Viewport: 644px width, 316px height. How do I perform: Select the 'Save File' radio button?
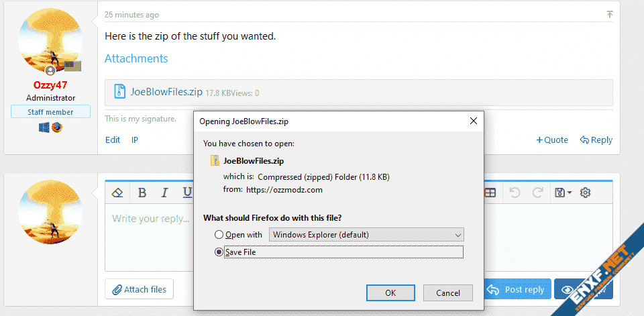(219, 252)
